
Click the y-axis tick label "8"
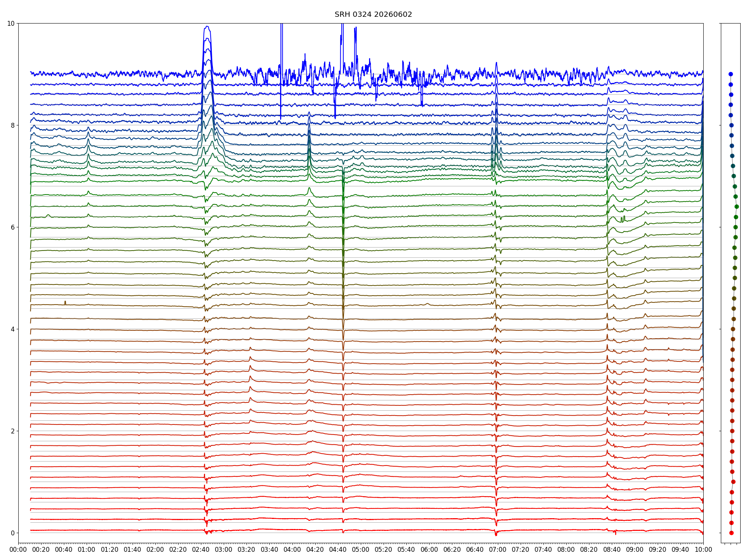pos(13,125)
